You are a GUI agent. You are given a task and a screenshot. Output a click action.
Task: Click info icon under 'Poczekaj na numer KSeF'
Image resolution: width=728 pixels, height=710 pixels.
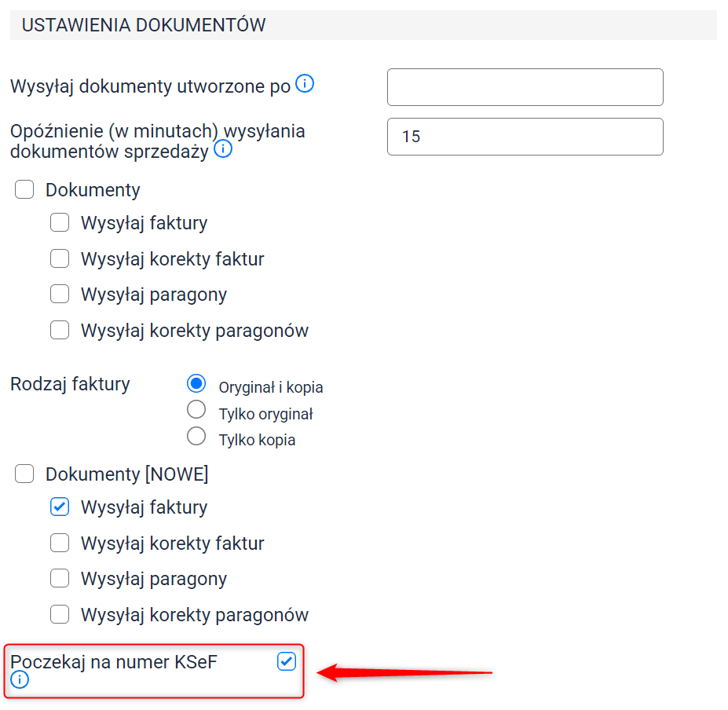(x=20, y=679)
